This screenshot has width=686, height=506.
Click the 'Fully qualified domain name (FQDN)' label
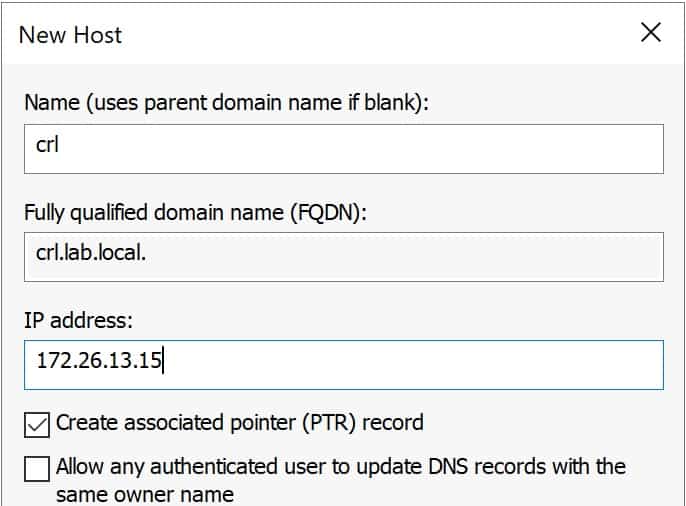(195, 213)
